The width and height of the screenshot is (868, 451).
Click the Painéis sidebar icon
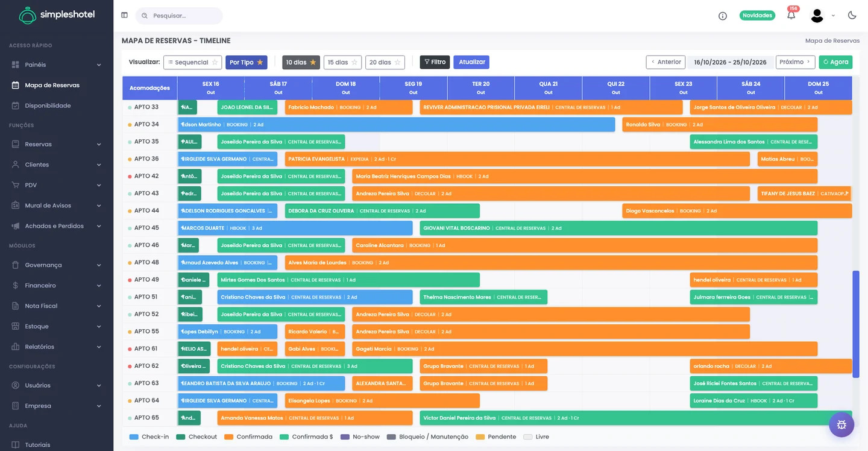coord(15,65)
